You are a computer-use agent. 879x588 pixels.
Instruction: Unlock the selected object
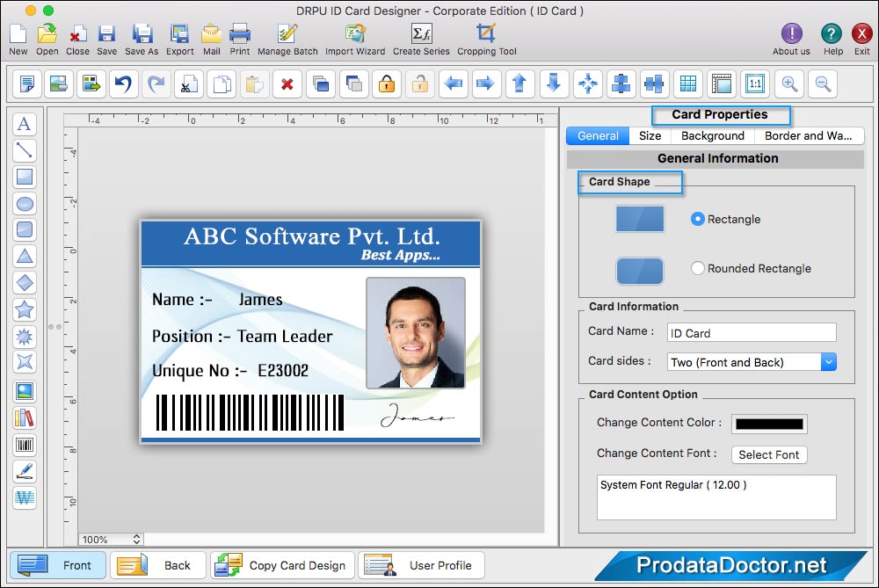(420, 84)
